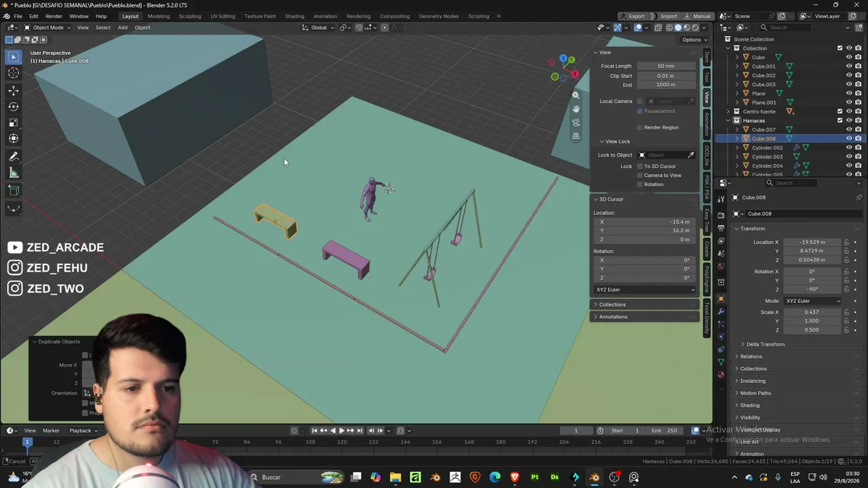Open the Object Data properties tab
Image resolution: width=868 pixels, height=488 pixels.
click(x=721, y=362)
